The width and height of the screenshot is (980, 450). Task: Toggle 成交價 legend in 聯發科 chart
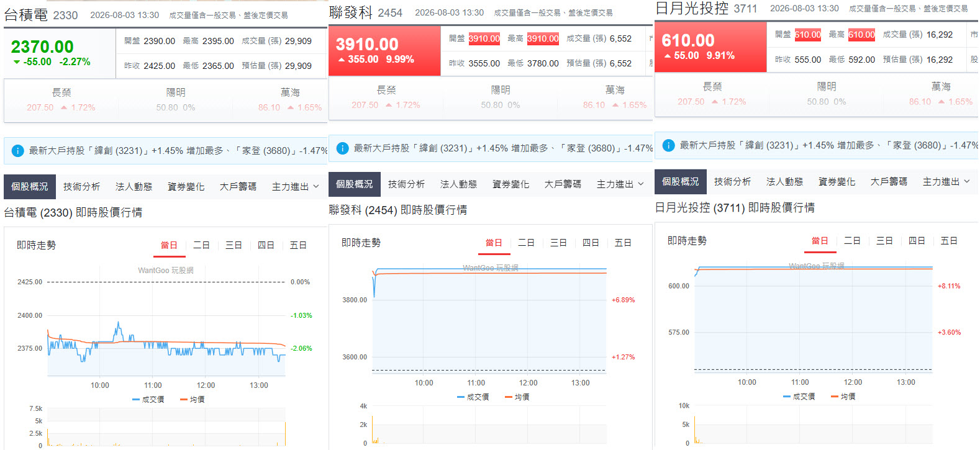[473, 397]
